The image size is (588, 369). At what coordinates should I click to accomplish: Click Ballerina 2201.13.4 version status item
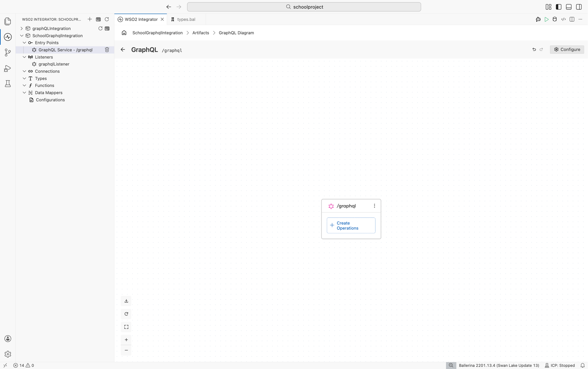499,365
